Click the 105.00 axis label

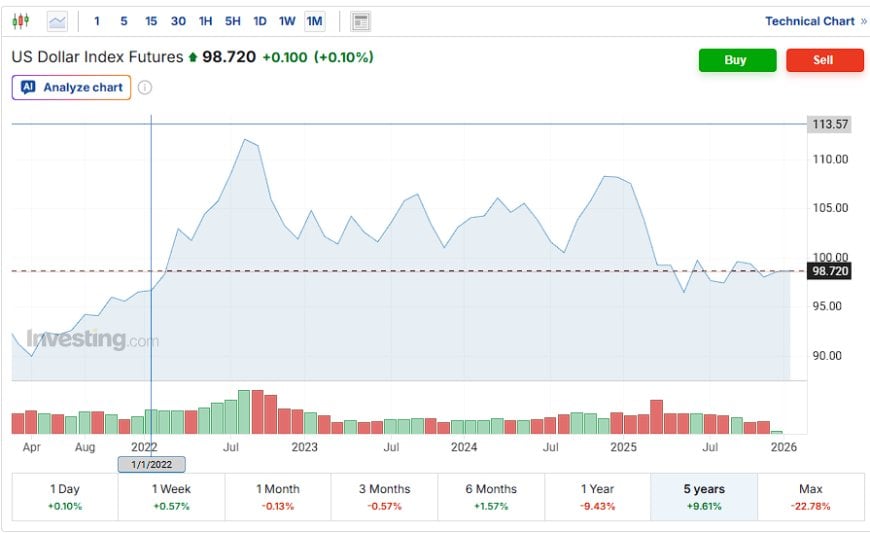point(831,208)
